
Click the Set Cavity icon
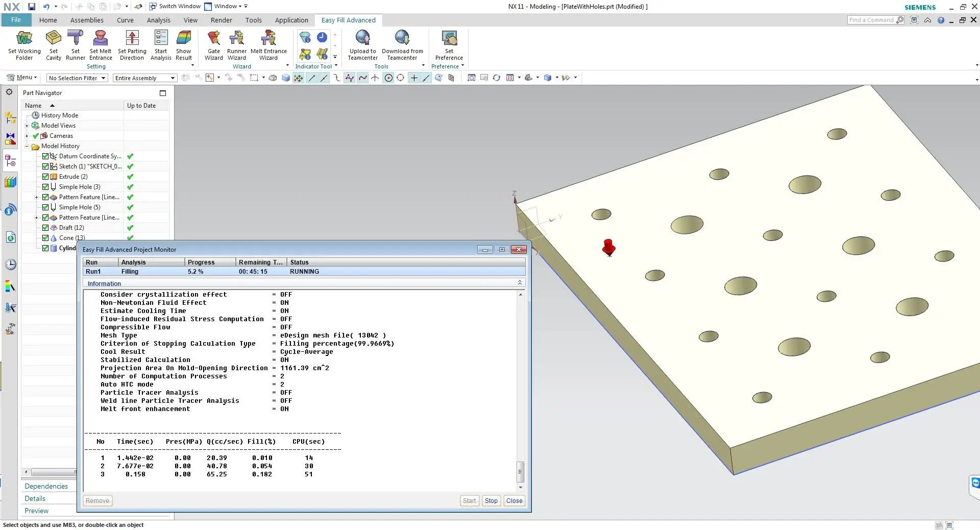tap(54, 45)
